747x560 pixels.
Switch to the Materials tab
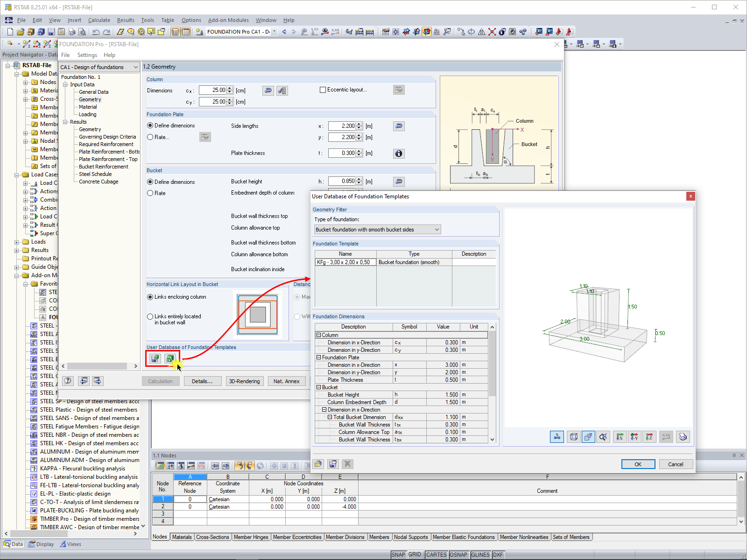pos(182,537)
